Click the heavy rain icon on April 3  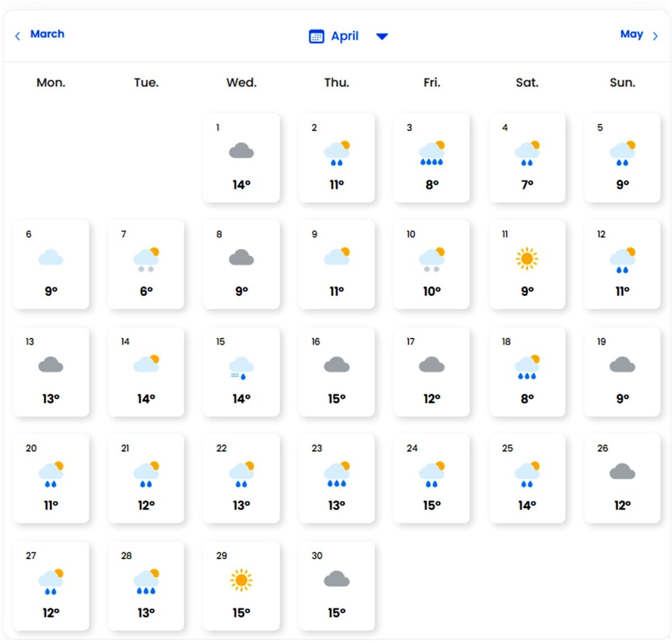tap(432, 152)
